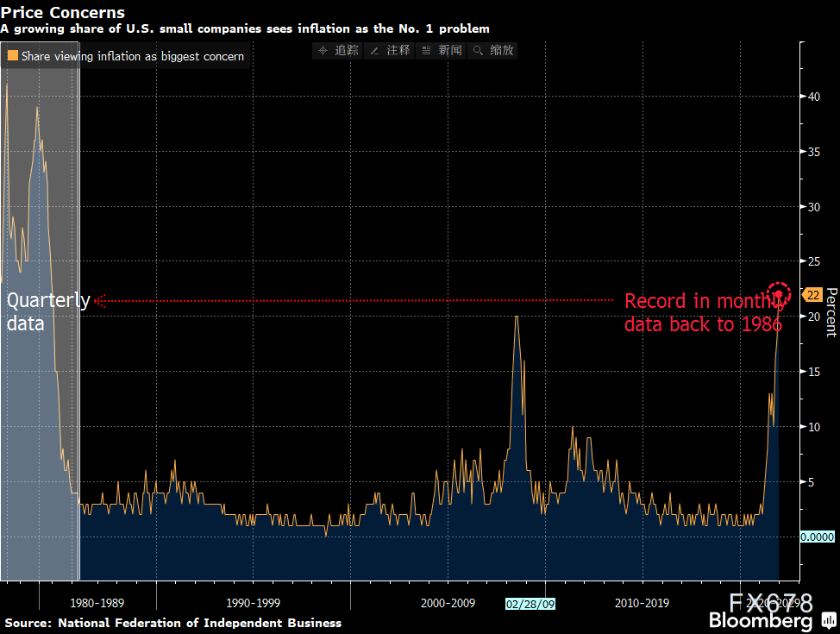Click the y-axis tick label '15'
The width and height of the screenshot is (840, 634).
[x=814, y=372]
